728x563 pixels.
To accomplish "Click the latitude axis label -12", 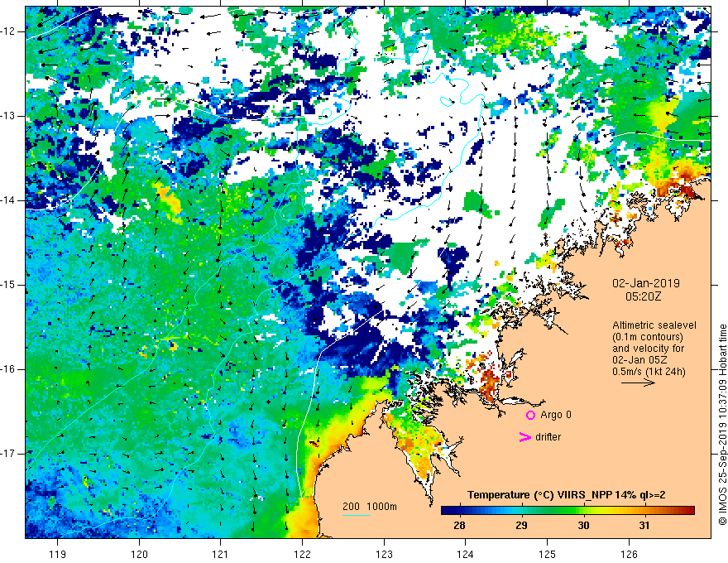I will pos(9,31).
